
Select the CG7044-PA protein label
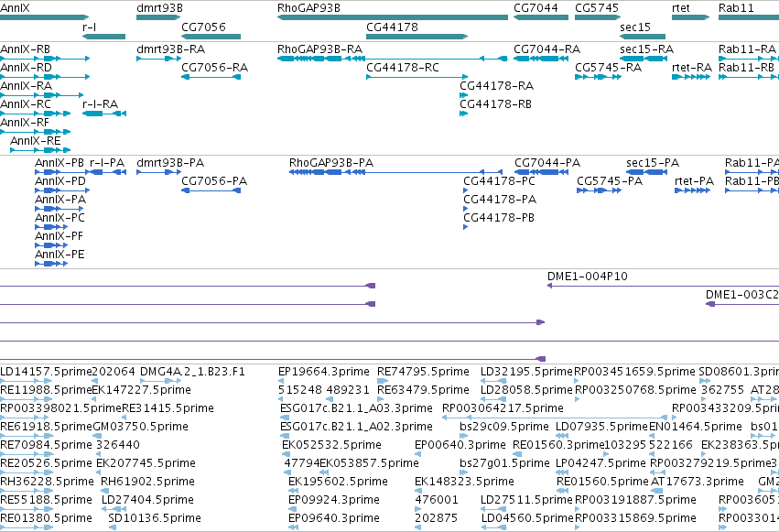point(547,163)
